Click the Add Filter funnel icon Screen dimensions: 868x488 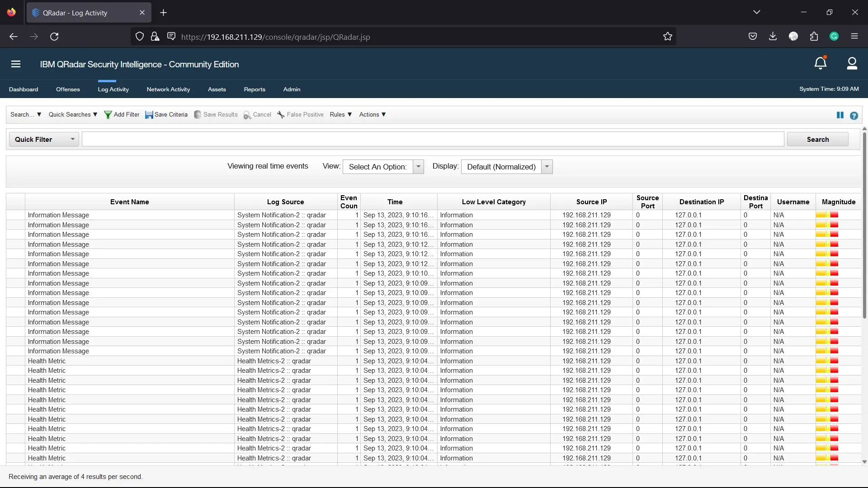[x=108, y=115]
